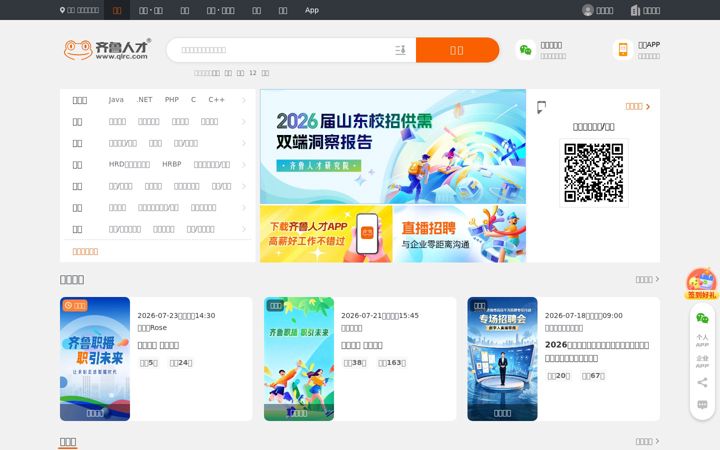This screenshot has height=450, width=720.
Task: Focus the job search input field
Action: 285,50
